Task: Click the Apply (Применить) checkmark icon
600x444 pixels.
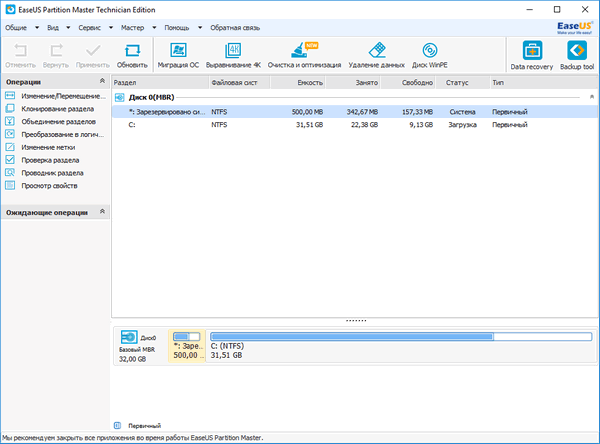Action: click(x=93, y=51)
